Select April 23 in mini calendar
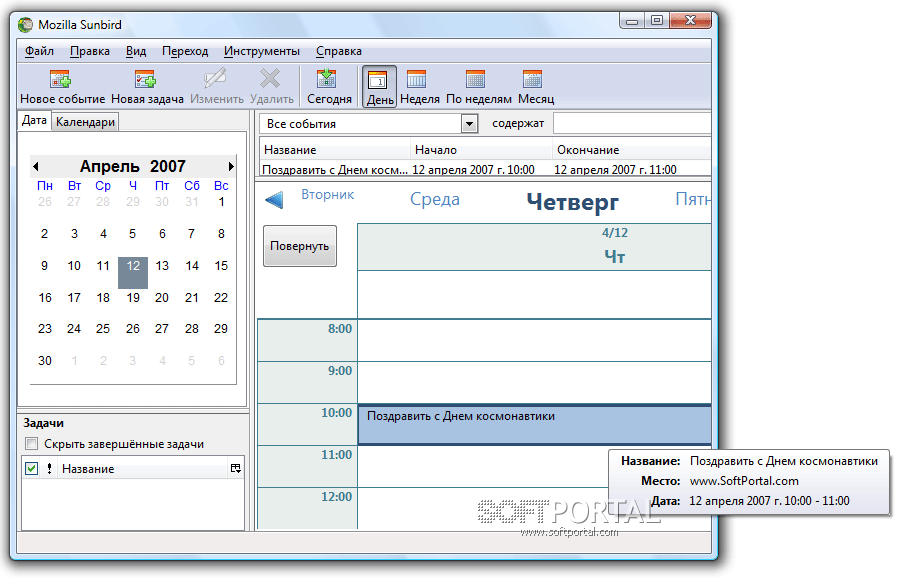 point(45,329)
